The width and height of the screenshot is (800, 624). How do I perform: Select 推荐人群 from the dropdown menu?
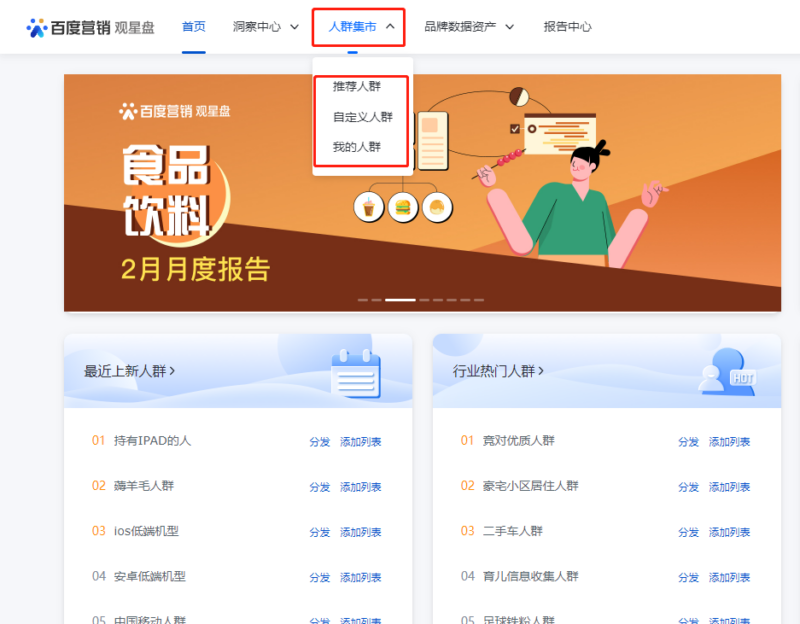[357, 86]
